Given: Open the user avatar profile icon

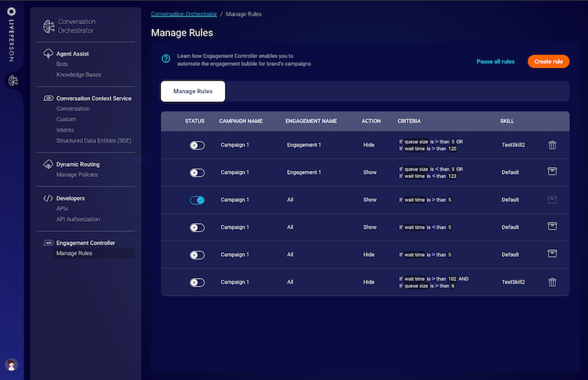Looking at the screenshot, I should pyautogui.click(x=11, y=364).
